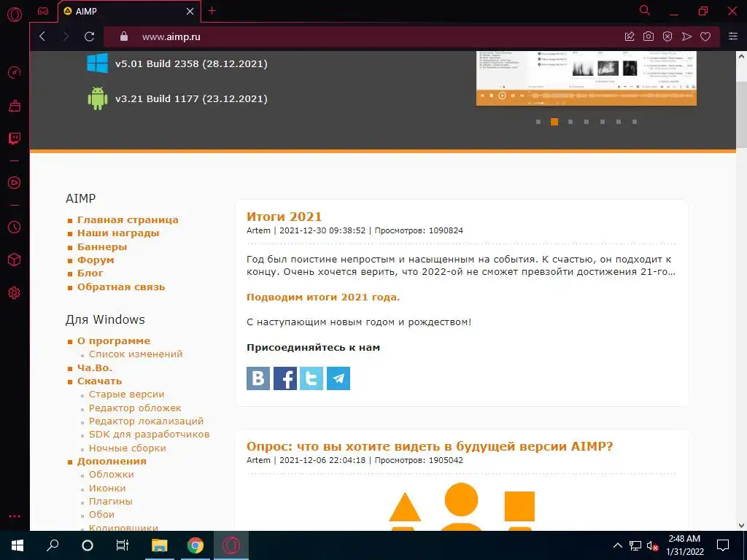Open Ночные сборки sublink
747x560 pixels.
pyautogui.click(x=128, y=448)
